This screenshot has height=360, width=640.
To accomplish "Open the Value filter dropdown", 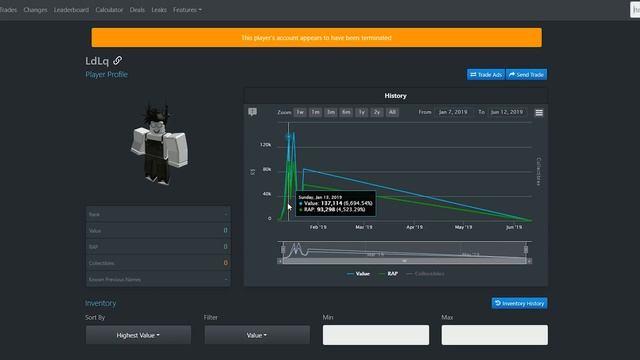I will [x=257, y=335].
